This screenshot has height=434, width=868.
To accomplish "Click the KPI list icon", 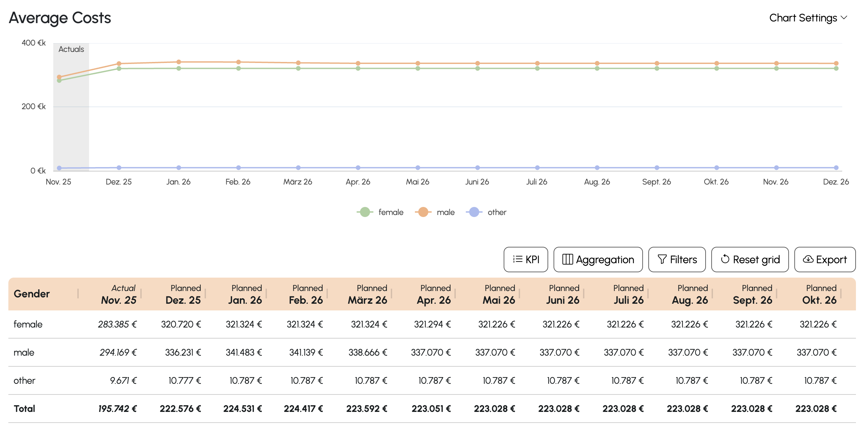I will tap(517, 260).
